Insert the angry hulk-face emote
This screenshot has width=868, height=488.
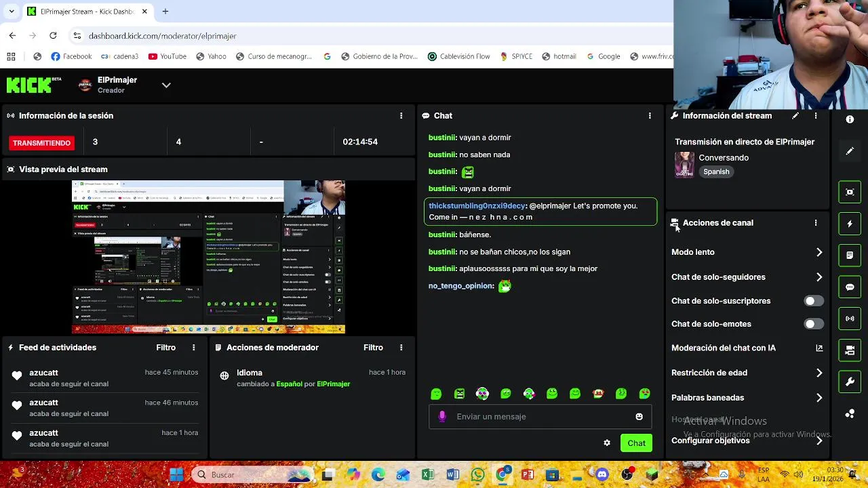click(x=459, y=394)
